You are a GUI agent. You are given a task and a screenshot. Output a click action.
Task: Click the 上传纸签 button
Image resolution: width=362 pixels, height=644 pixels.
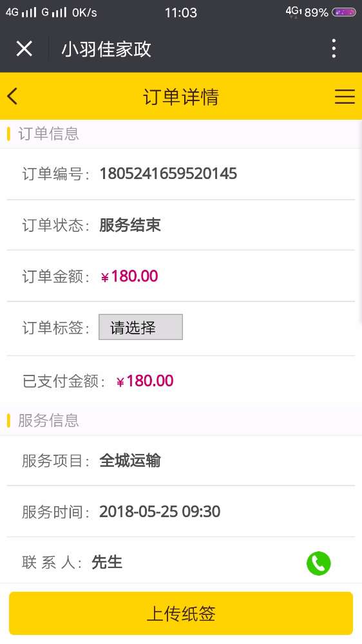click(x=181, y=613)
